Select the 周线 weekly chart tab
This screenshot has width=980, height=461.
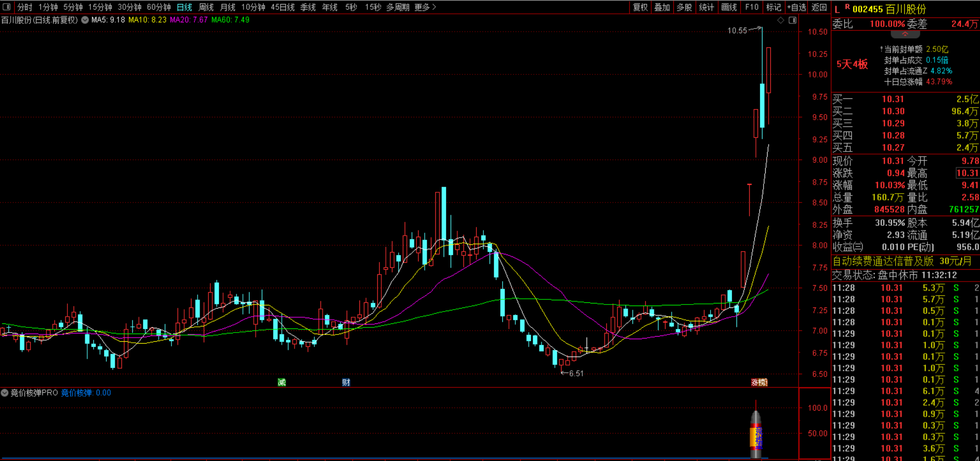point(206,7)
